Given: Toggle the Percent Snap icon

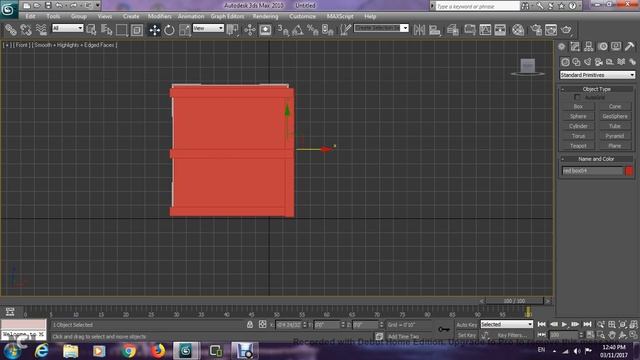Looking at the screenshot, I should pos(313,30).
